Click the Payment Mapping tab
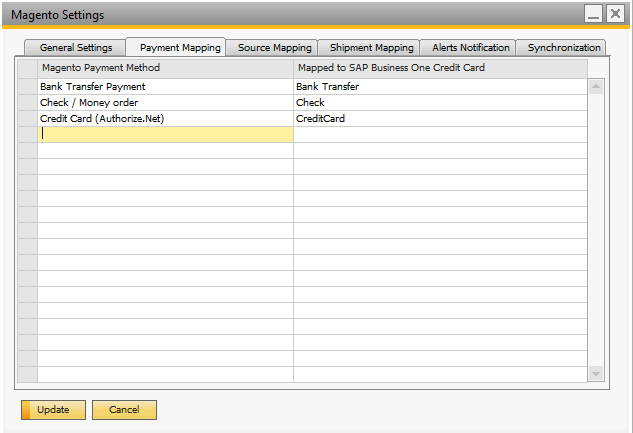The width and height of the screenshot is (633, 433). (180, 48)
